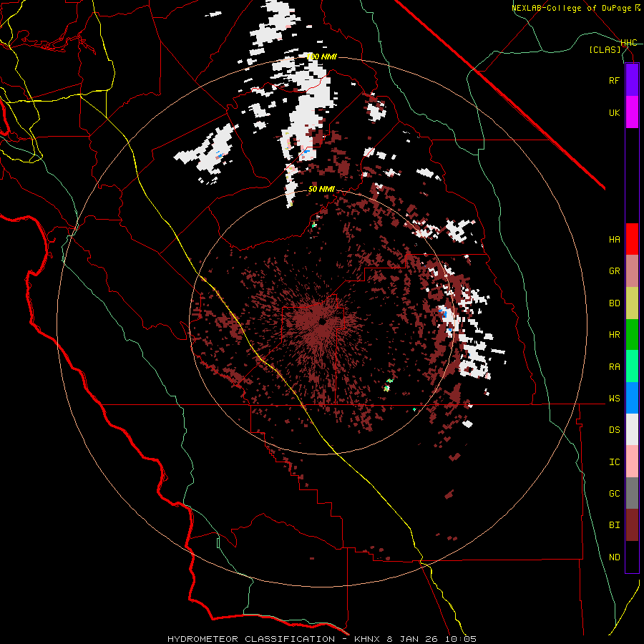Image resolution: width=644 pixels, height=644 pixels.
Task: Click the GC legend label
Action: pos(614,494)
